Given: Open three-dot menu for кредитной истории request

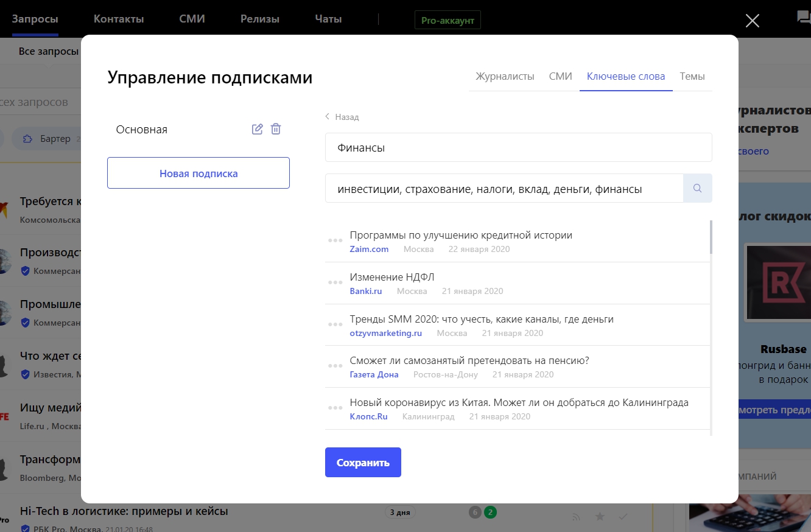Looking at the screenshot, I should (x=335, y=240).
